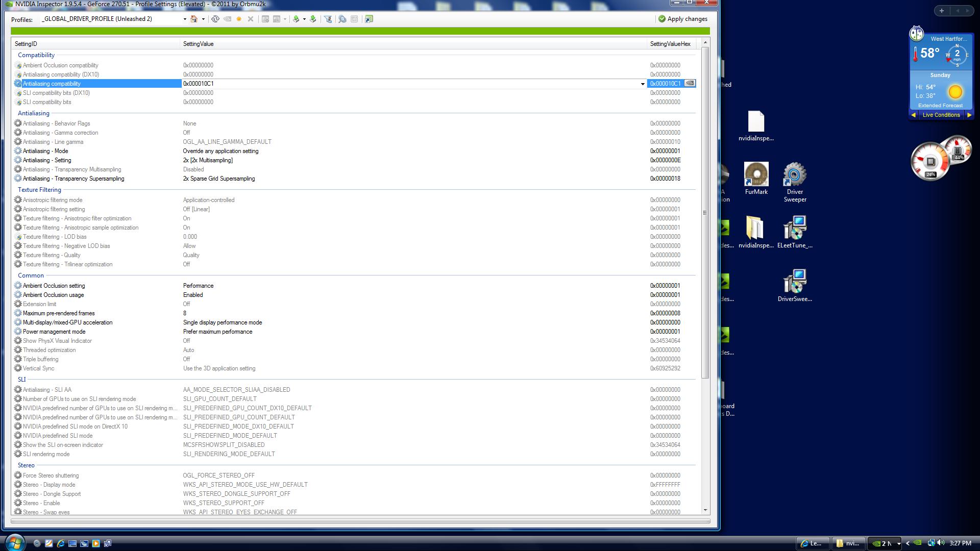Viewport: 980px width, 551px height.
Task: Select 'Triple buffering' setting row
Action: [355, 359]
